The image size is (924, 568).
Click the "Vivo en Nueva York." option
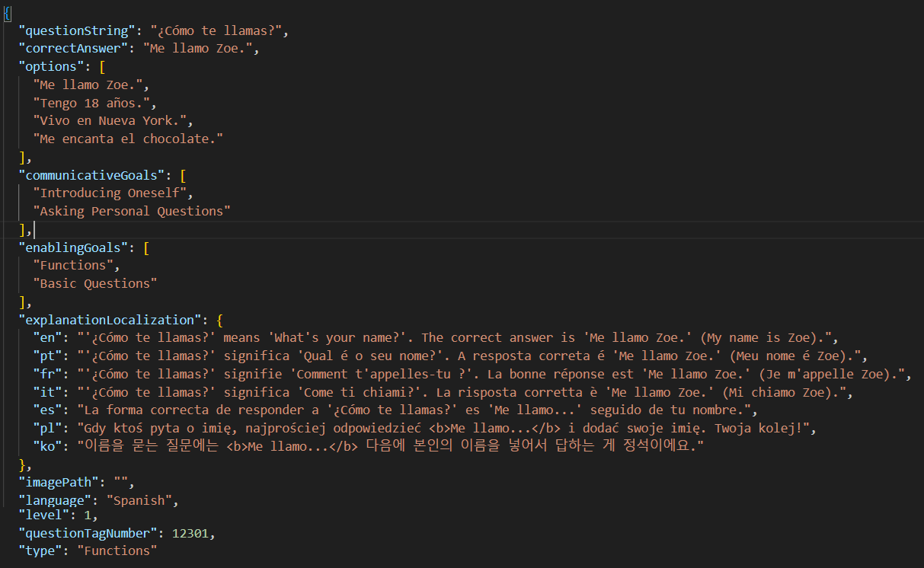pos(114,121)
